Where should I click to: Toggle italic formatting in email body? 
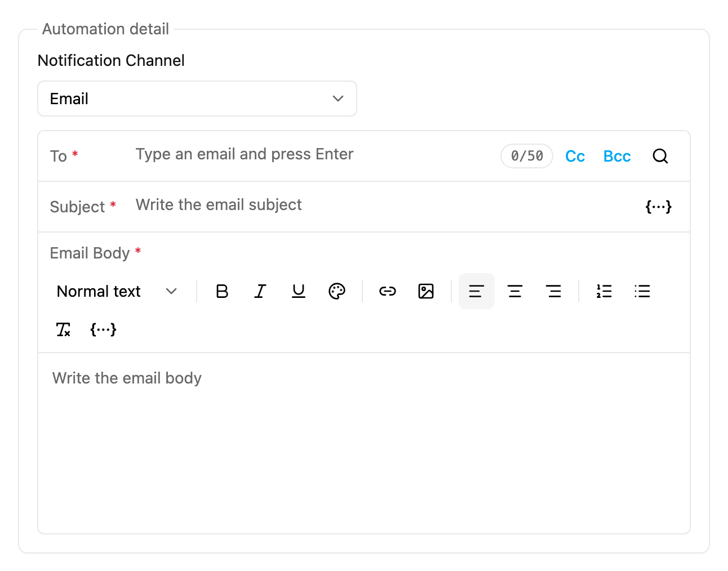(x=260, y=291)
